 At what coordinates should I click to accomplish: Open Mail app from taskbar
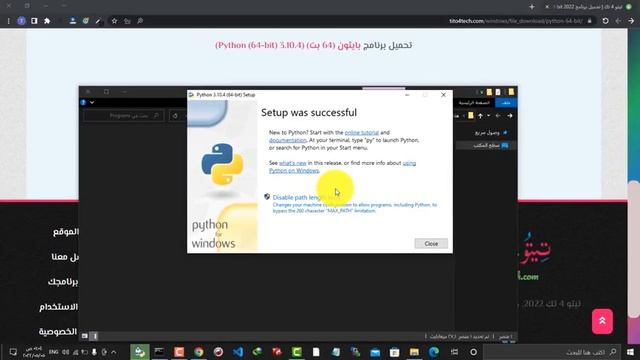pyautogui.click(x=375, y=352)
